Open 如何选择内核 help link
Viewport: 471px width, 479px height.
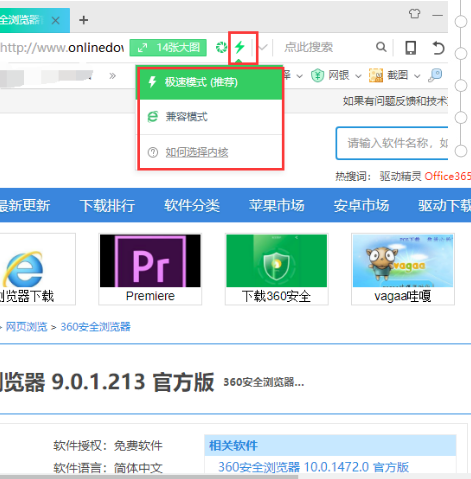(197, 152)
